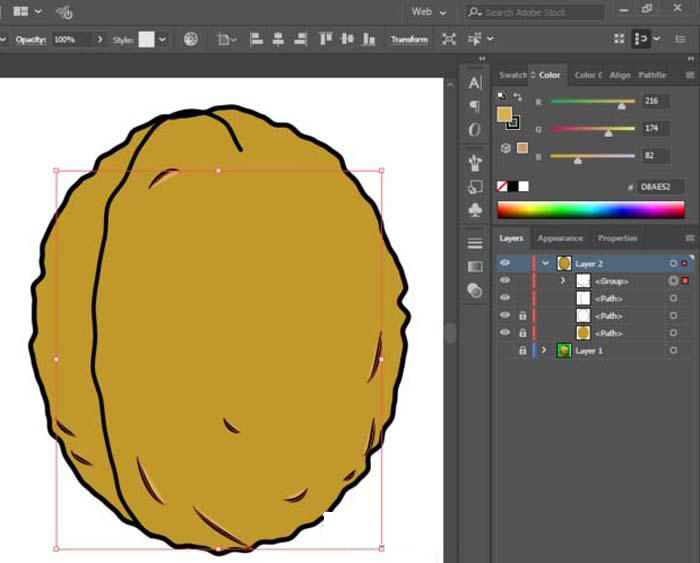Open the Symbols panel club icon
Screen dimensions: 700x563
click(475, 210)
